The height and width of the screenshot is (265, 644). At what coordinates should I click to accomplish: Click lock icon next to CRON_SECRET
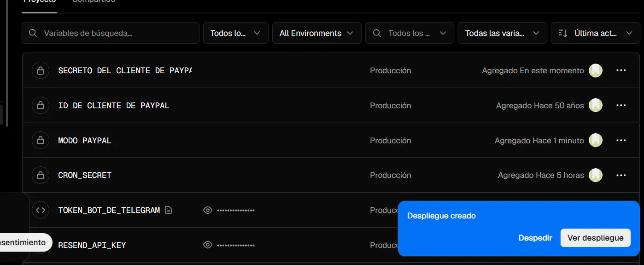click(41, 175)
